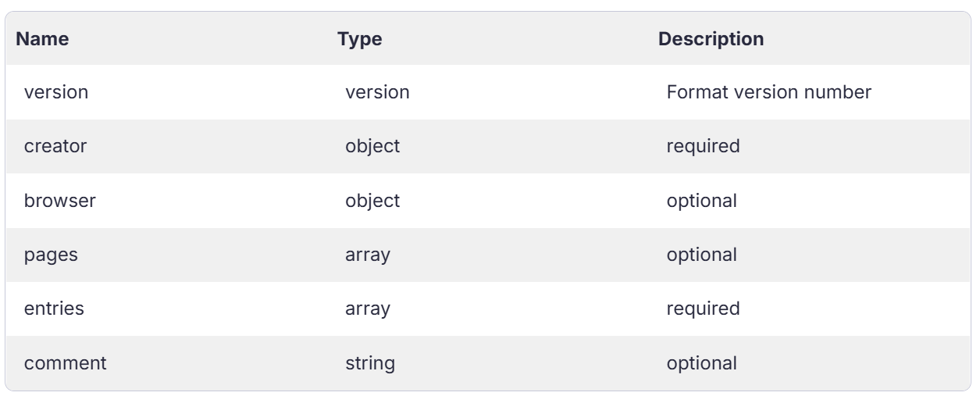Image resolution: width=980 pixels, height=396 pixels.
Task: Click the Format version number description
Action: [769, 92]
